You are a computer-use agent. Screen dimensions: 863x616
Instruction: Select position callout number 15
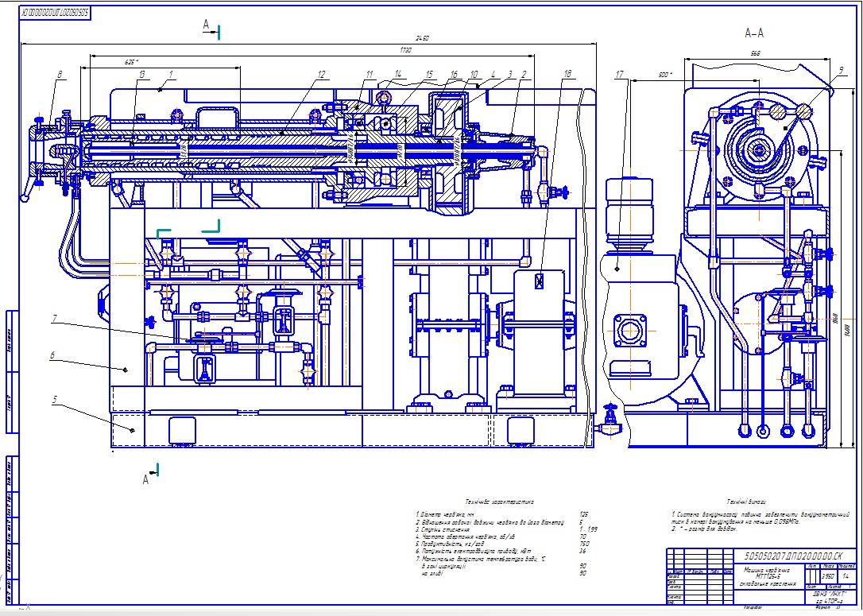click(x=429, y=74)
